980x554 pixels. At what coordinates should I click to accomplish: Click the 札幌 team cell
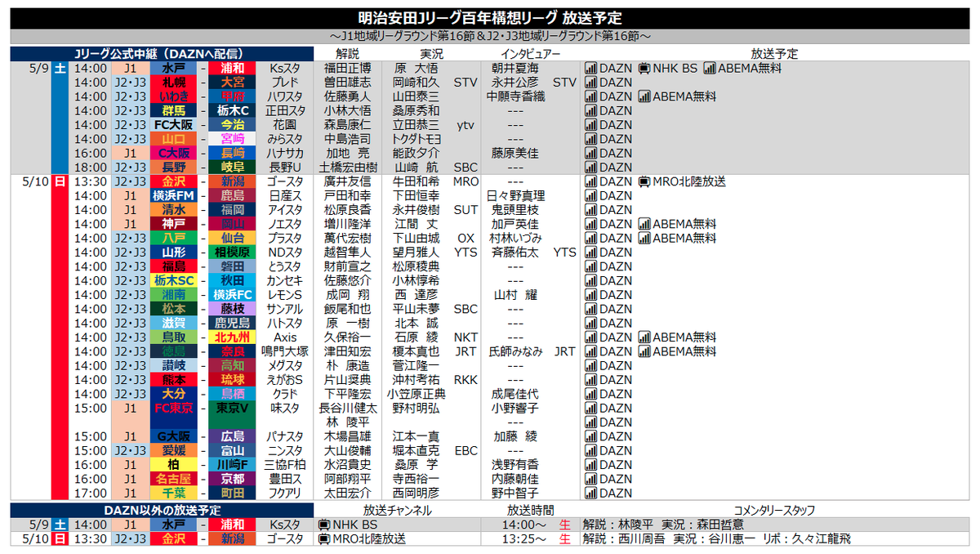pos(173,83)
